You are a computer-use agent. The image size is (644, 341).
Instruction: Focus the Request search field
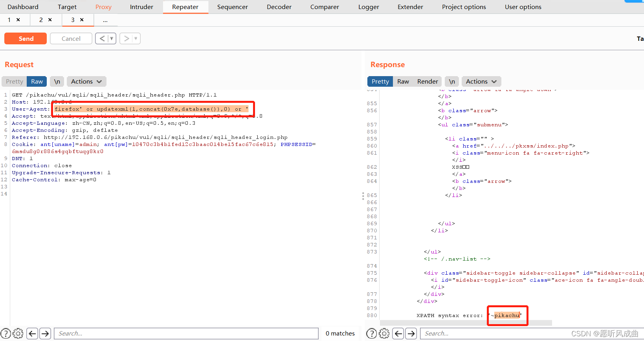coord(186,334)
